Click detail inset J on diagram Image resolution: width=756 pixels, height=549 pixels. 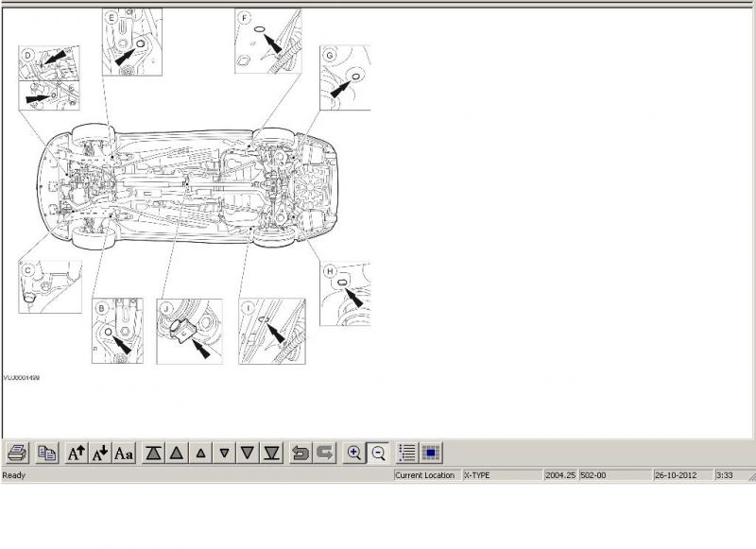click(189, 331)
